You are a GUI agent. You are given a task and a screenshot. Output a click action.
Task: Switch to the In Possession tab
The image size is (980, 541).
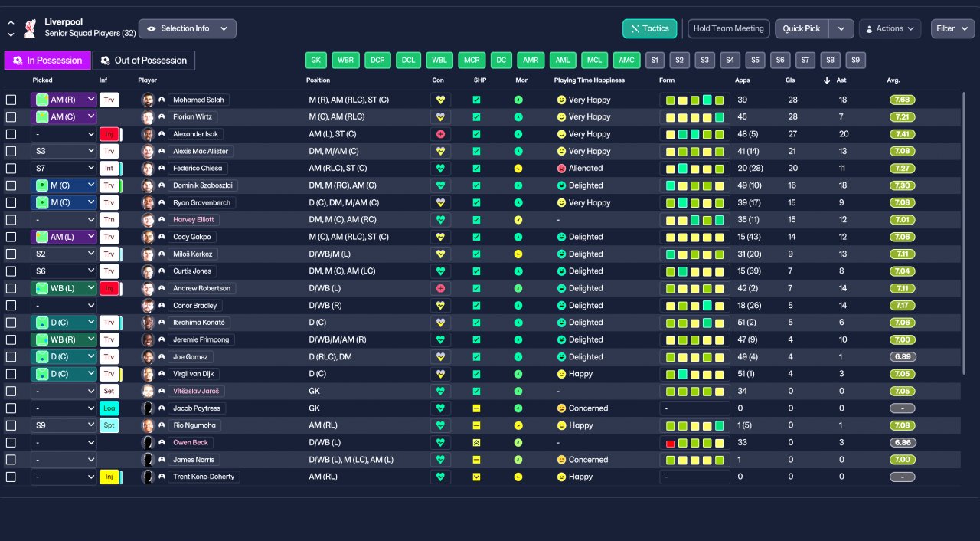click(47, 61)
